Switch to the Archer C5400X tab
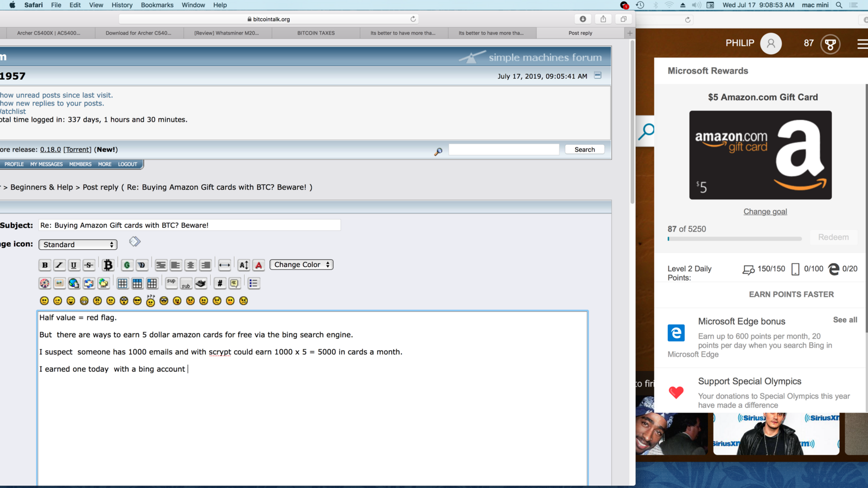 point(48,33)
